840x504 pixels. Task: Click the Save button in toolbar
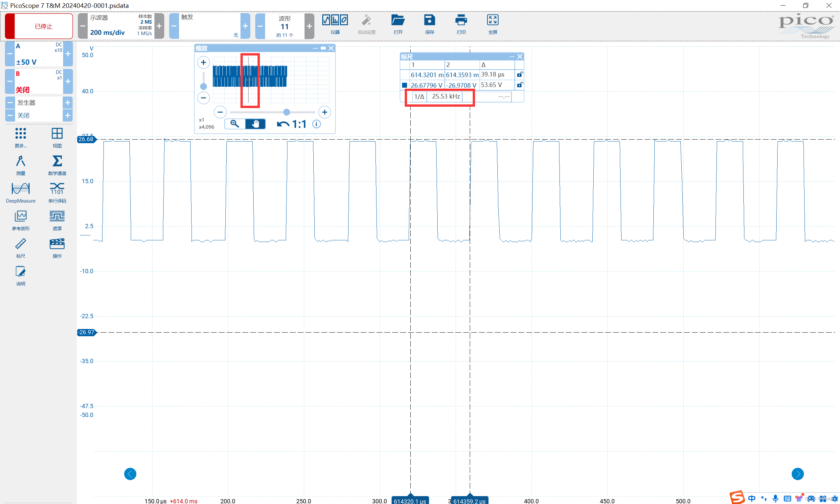(x=429, y=24)
